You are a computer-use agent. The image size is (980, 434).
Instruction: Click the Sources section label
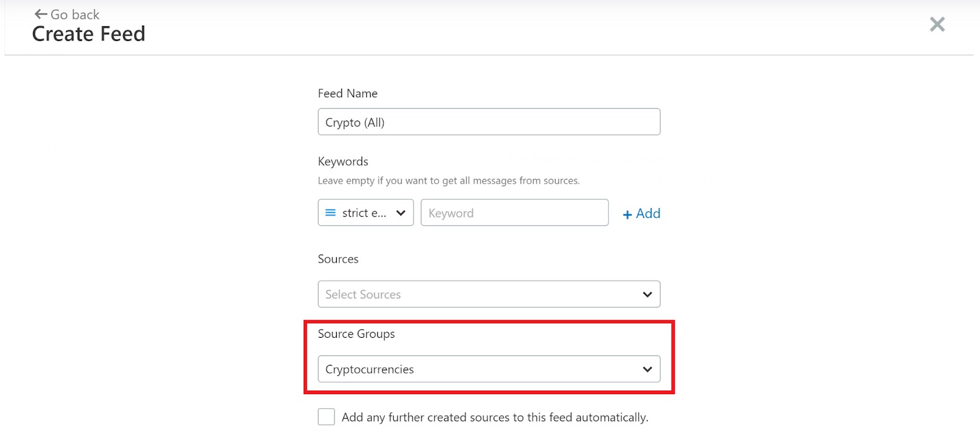coord(337,259)
